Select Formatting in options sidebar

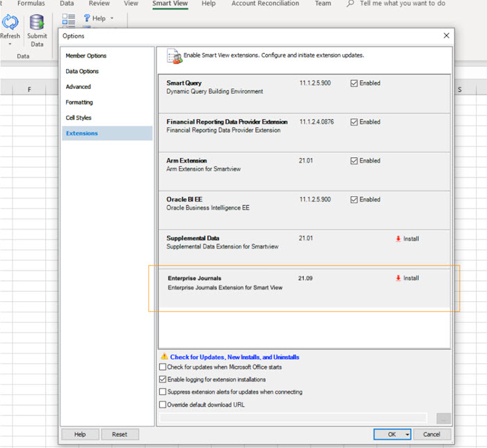[79, 102]
